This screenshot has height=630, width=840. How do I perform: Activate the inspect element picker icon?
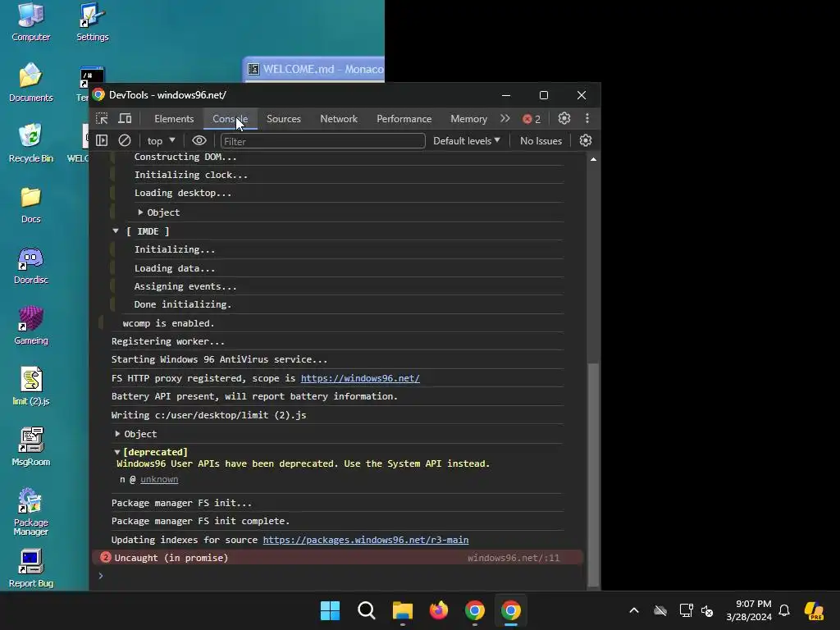tap(102, 118)
